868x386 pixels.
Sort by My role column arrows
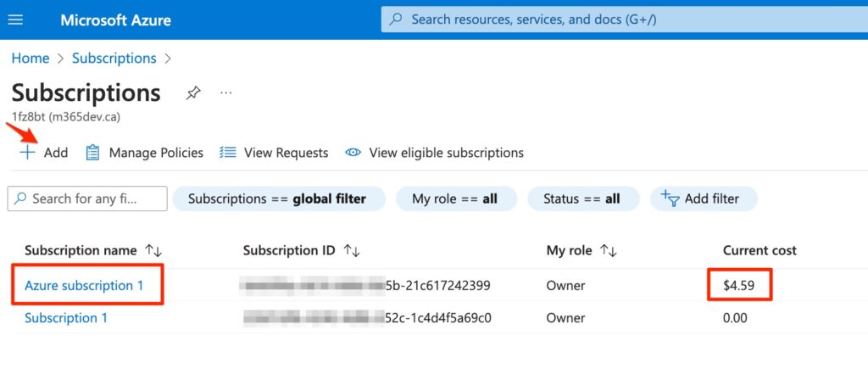point(608,250)
